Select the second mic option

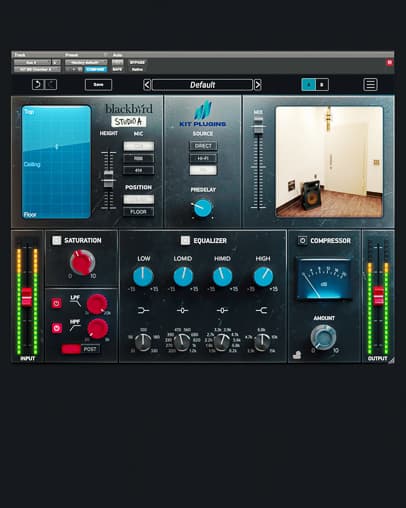click(x=139, y=158)
